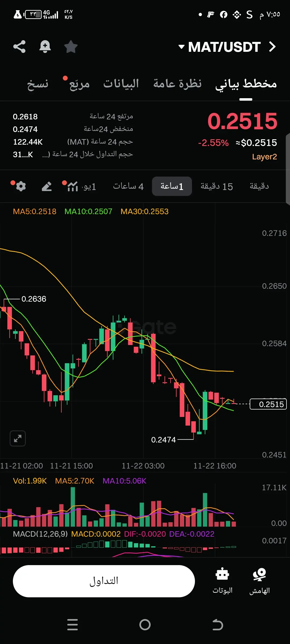Switch to the البيانات tab
This screenshot has height=644, width=290.
tap(121, 84)
